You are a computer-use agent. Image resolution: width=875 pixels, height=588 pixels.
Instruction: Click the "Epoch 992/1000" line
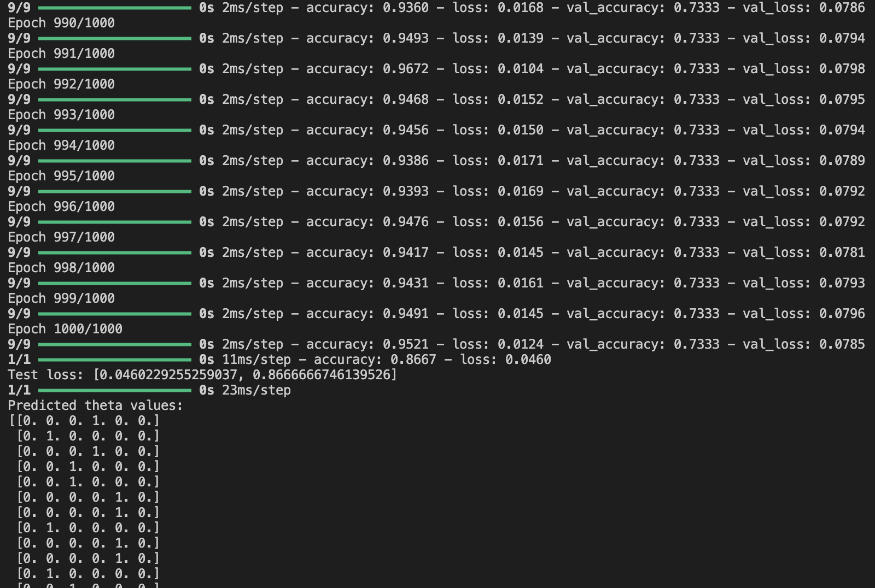coord(61,84)
